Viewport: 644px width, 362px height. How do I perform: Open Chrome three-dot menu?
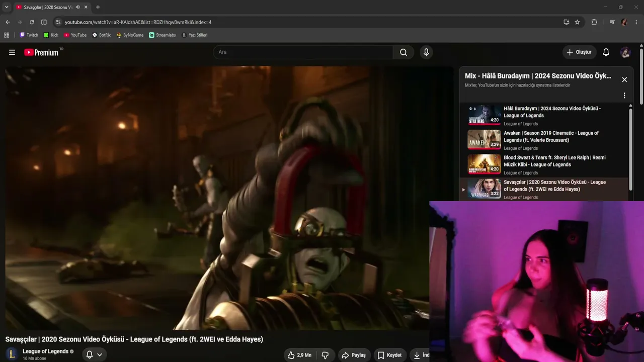point(636,22)
